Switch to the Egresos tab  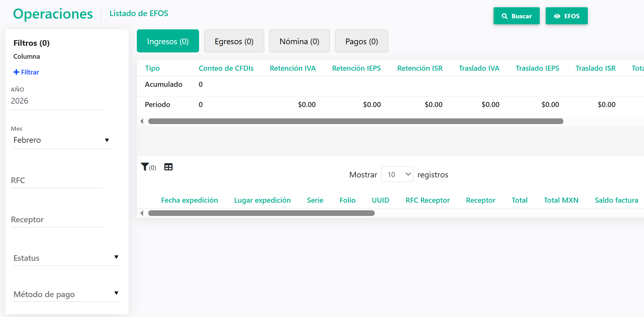point(234,41)
